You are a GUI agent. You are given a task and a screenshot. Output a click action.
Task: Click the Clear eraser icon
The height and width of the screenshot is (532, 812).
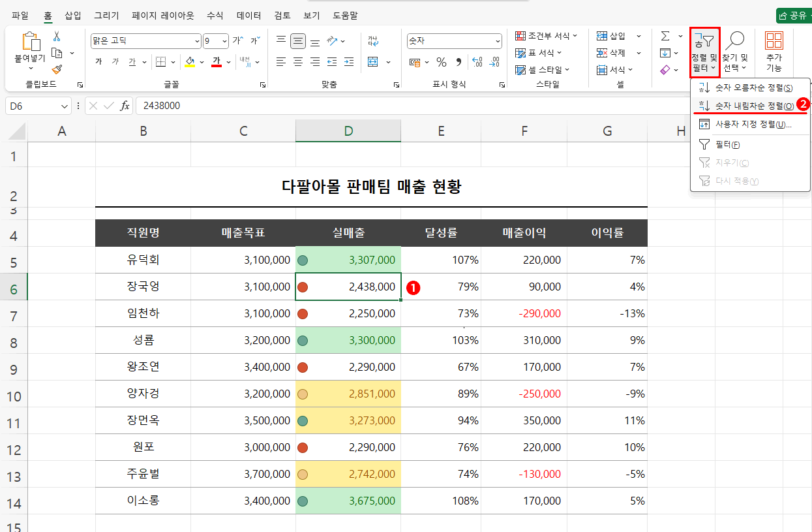(665, 69)
